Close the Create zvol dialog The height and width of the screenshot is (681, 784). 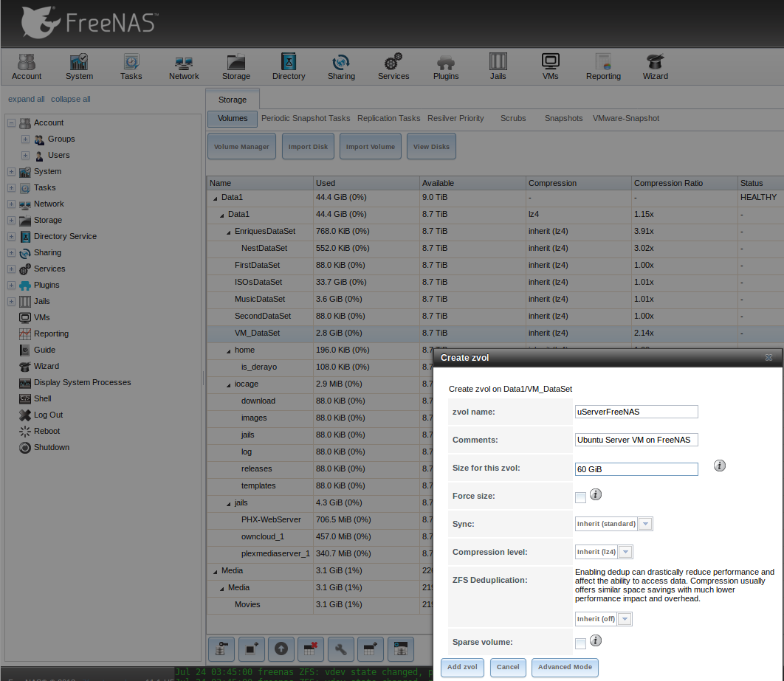[x=768, y=358]
